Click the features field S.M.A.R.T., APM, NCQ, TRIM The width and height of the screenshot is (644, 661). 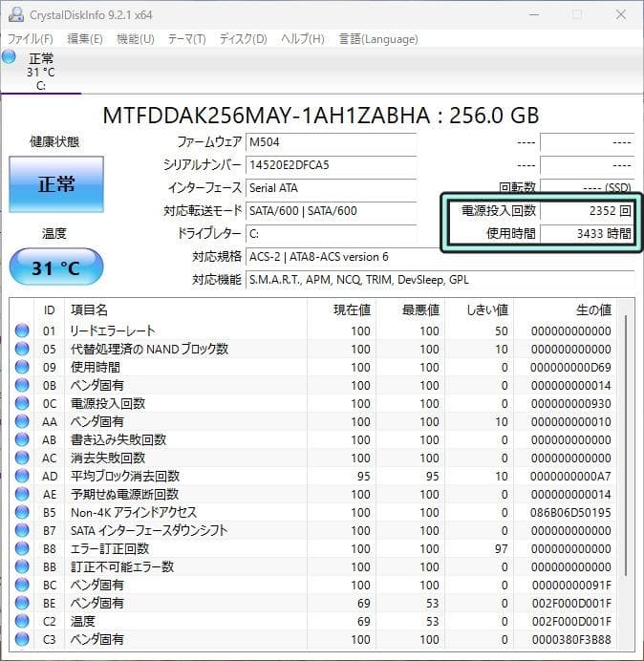pyautogui.click(x=440, y=280)
